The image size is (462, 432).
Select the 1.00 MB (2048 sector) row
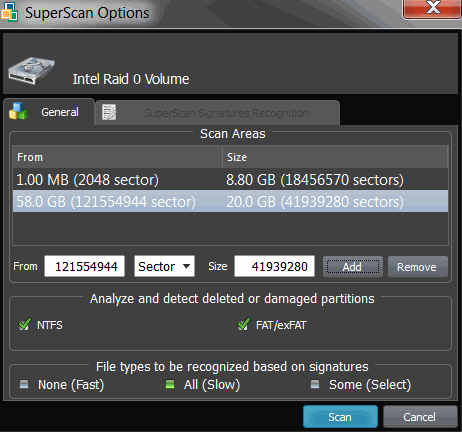pyautogui.click(x=230, y=180)
